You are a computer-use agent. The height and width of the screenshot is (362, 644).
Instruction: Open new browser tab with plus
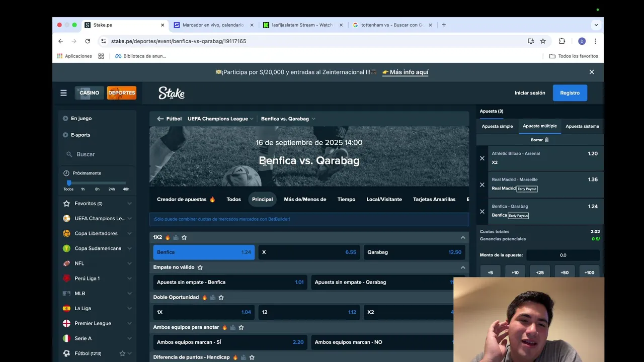tap(444, 25)
